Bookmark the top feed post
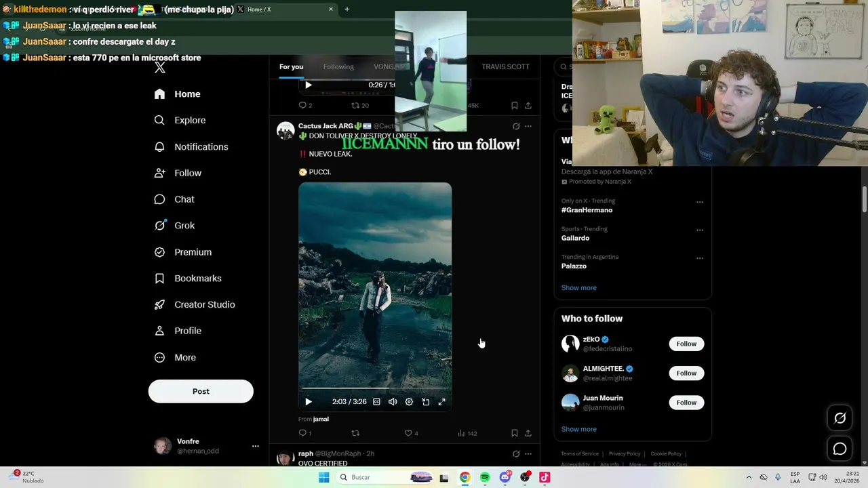The width and height of the screenshot is (868, 488). tap(515, 105)
